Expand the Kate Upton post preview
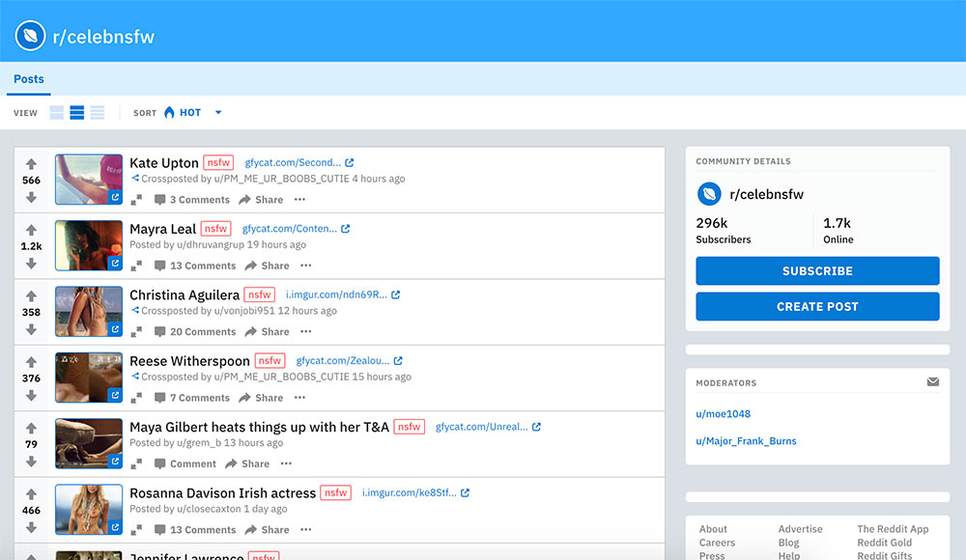This screenshot has width=966, height=560. pyautogui.click(x=136, y=200)
